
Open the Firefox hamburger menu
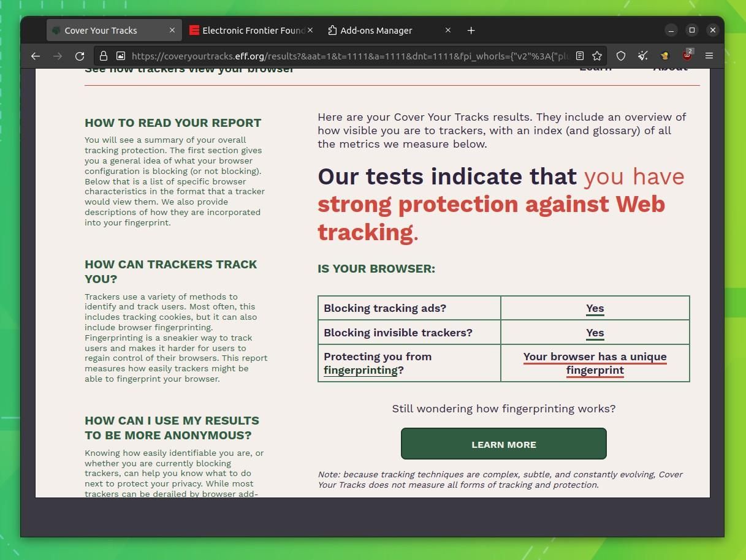pyautogui.click(x=709, y=56)
